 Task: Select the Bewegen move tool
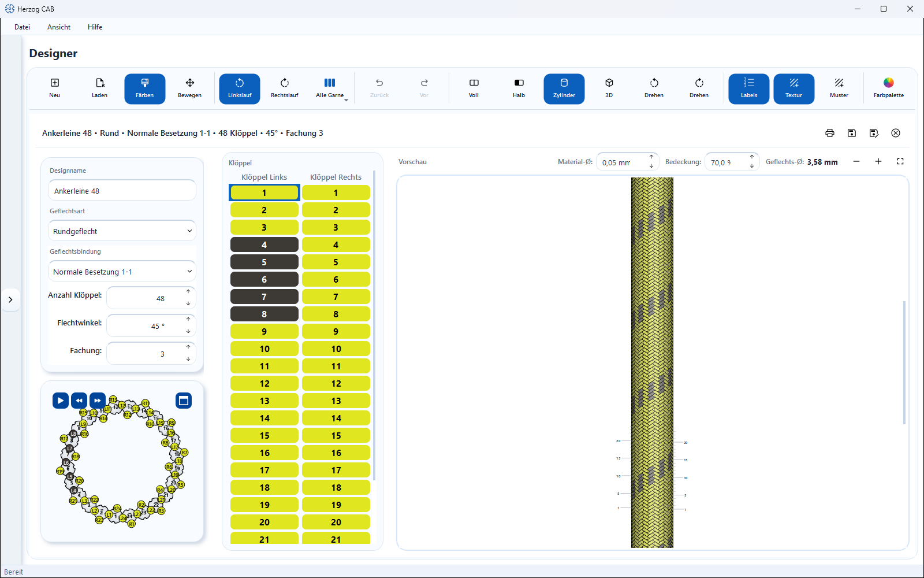pos(190,88)
